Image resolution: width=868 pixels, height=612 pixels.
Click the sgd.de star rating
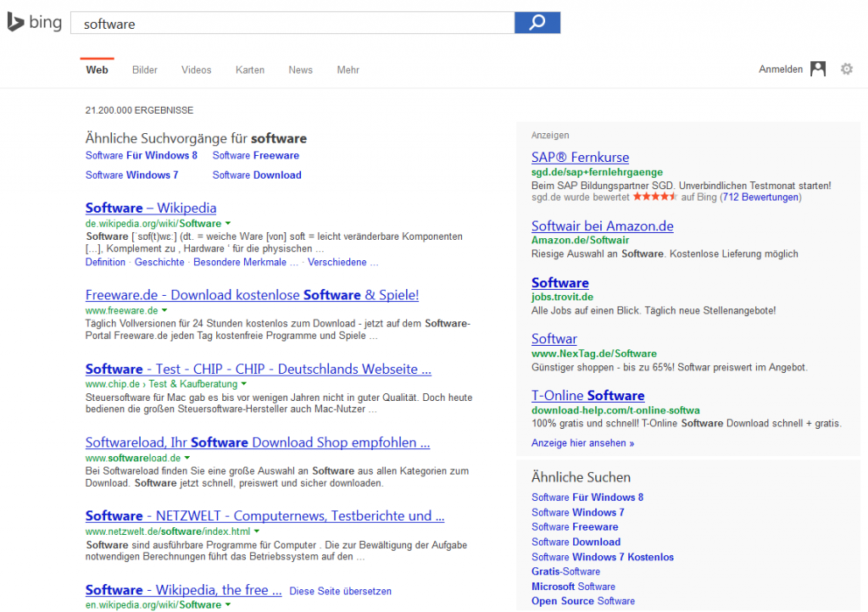click(x=655, y=197)
